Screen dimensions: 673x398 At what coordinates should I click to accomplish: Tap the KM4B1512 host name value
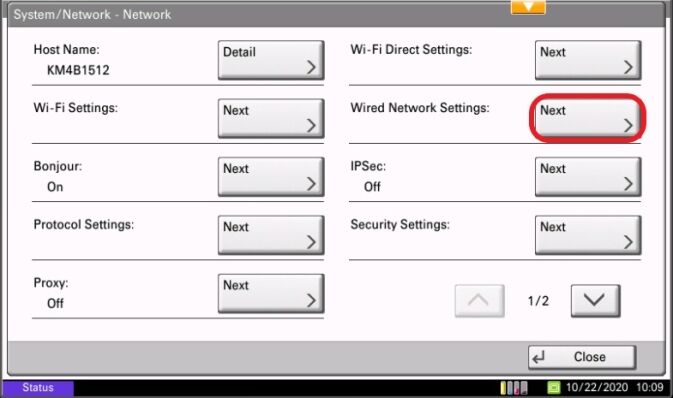point(78,70)
